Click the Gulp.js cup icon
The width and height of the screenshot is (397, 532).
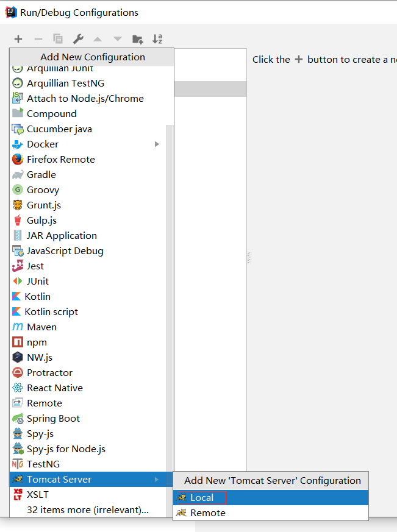[18, 220]
